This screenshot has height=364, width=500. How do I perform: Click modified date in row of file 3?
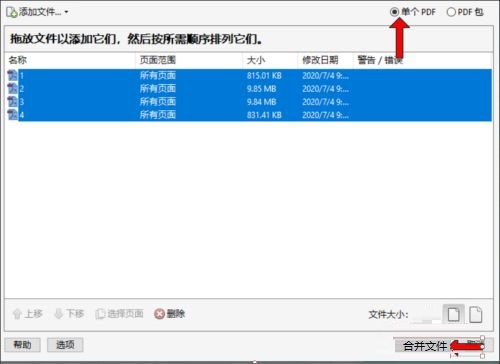point(325,102)
